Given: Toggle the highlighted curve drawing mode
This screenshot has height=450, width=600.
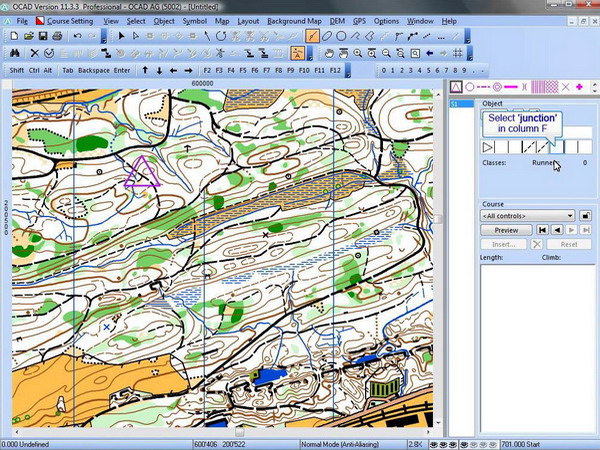Looking at the screenshot, I should point(312,36).
